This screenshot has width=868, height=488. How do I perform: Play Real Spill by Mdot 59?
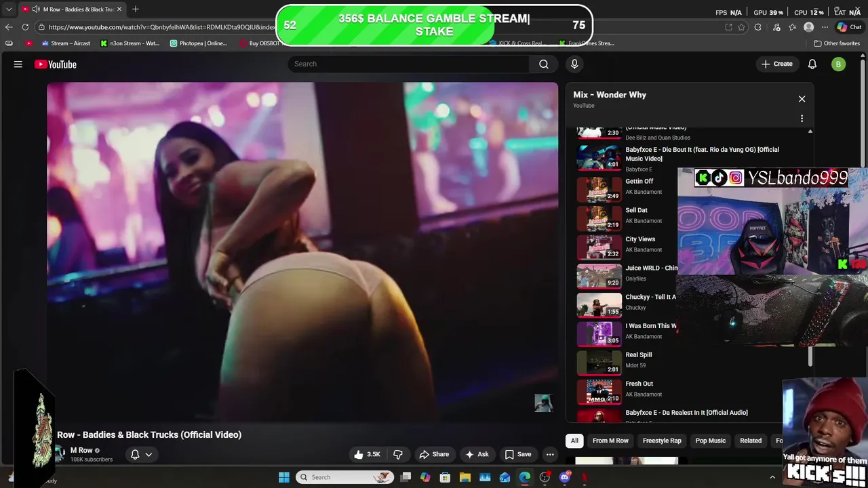(x=638, y=354)
